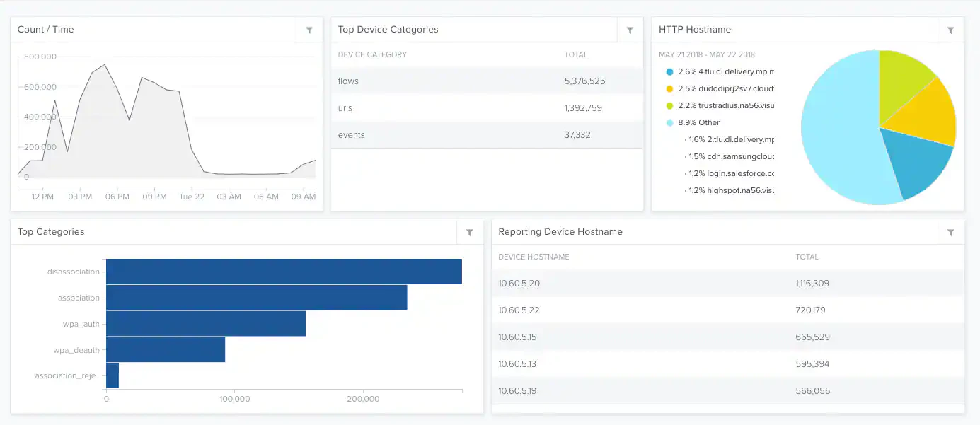Select the disassociation axis label
The height and width of the screenshot is (425, 980).
tap(74, 272)
